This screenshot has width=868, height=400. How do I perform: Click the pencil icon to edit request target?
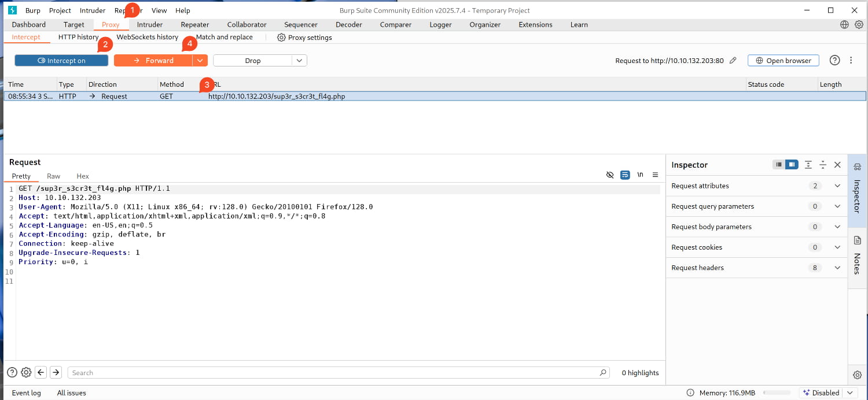click(x=733, y=61)
